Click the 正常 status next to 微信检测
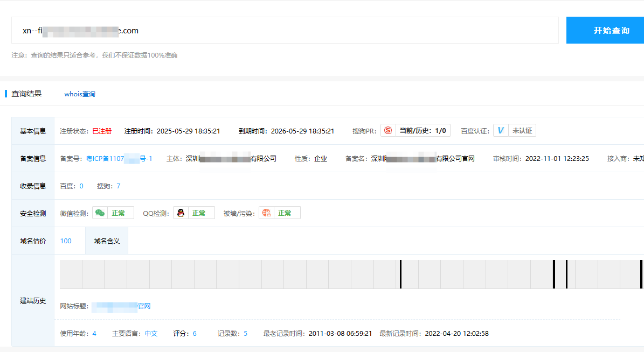The image size is (644, 352). (x=118, y=213)
